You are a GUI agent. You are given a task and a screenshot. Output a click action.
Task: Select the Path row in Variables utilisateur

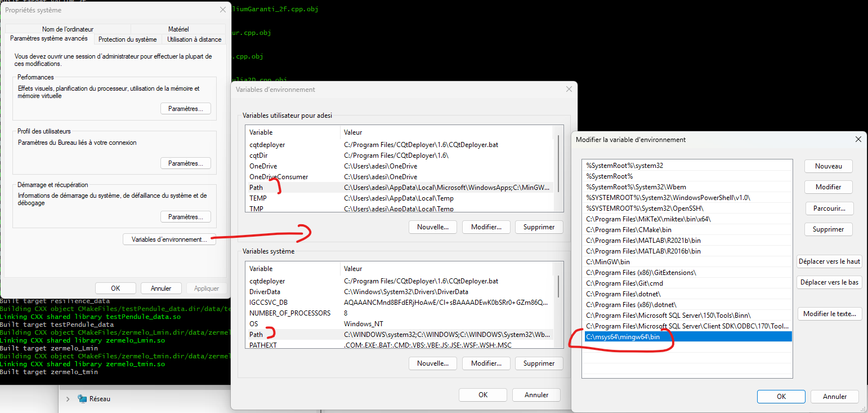click(293, 187)
